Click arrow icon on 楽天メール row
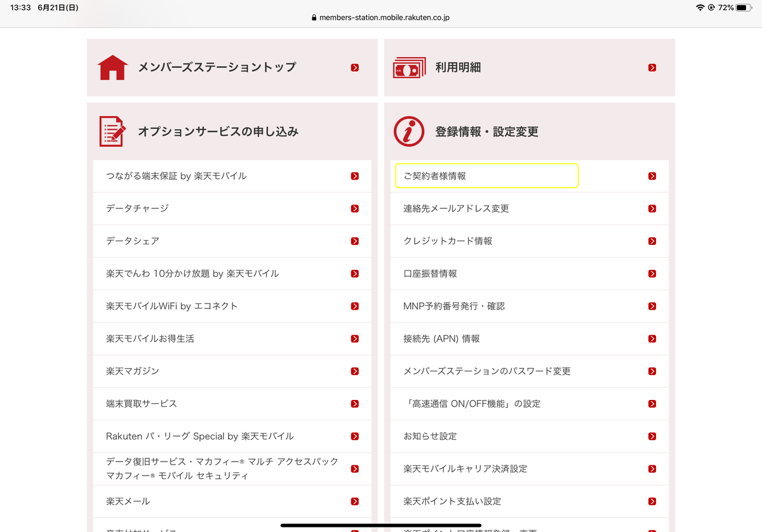Image resolution: width=762 pixels, height=532 pixels. 355,502
